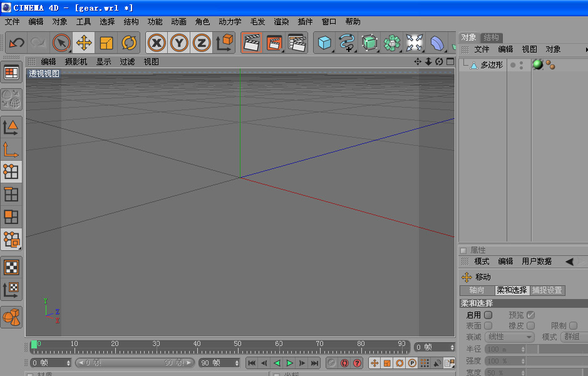
Task: Open the 工具 menu
Action: click(x=83, y=22)
